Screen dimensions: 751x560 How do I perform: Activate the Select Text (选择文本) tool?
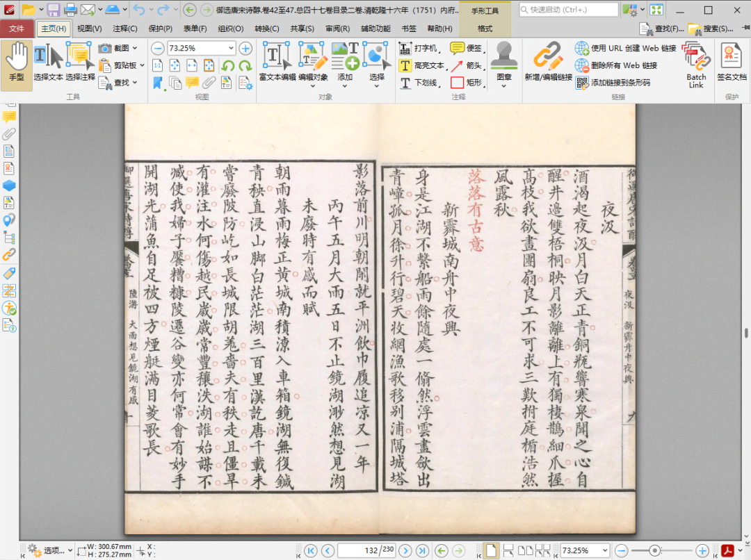point(48,65)
